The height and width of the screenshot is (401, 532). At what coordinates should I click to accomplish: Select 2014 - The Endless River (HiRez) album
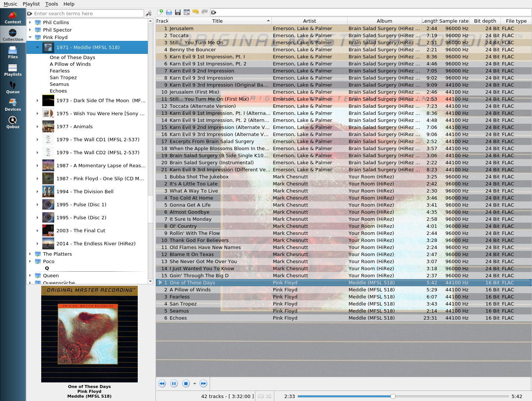pyautogui.click(x=96, y=243)
